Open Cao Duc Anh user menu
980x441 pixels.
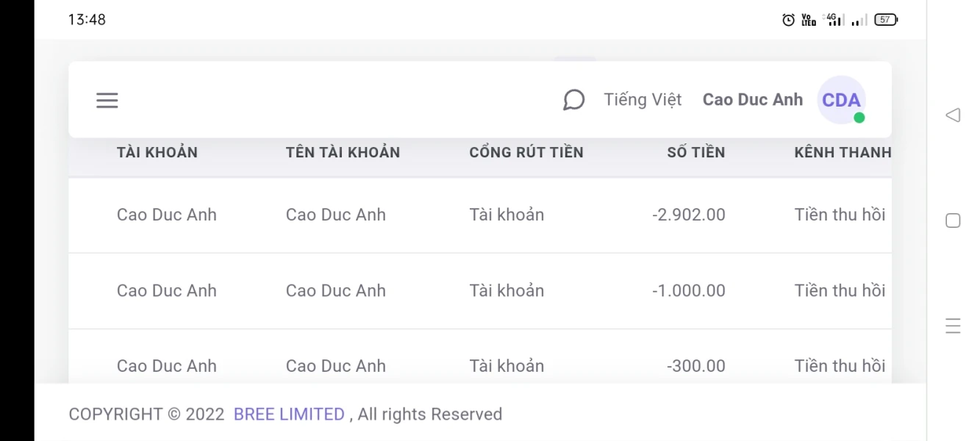[x=752, y=100]
